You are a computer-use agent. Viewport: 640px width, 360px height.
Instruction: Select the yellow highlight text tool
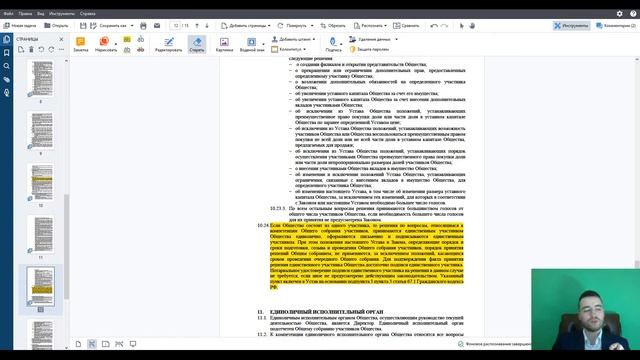click(x=127, y=39)
